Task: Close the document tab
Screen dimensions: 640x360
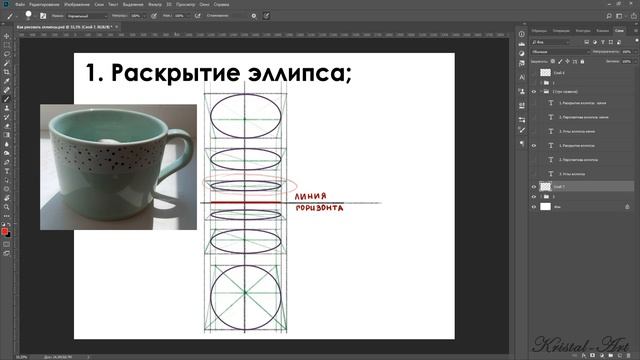Action: coord(116,27)
